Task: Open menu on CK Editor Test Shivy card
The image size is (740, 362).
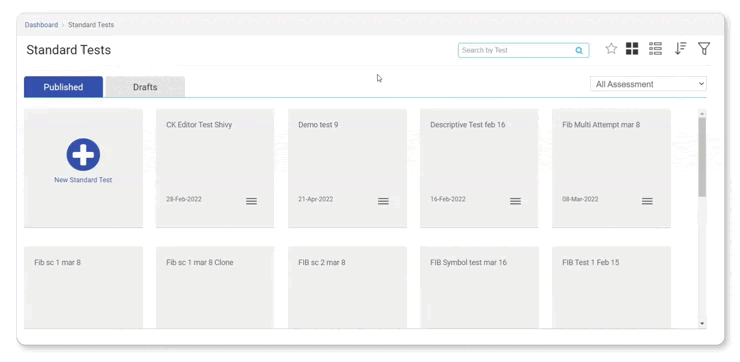Action: click(x=252, y=201)
